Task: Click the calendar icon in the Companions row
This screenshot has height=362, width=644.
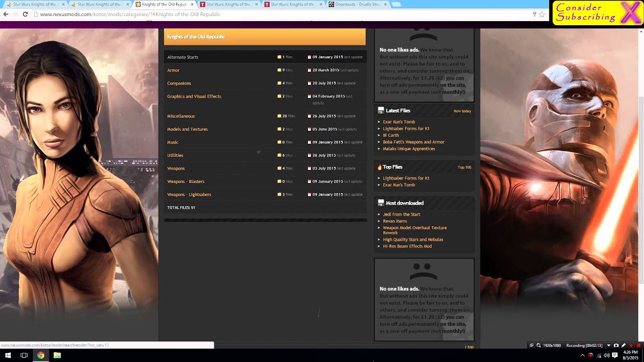Action: [309, 83]
